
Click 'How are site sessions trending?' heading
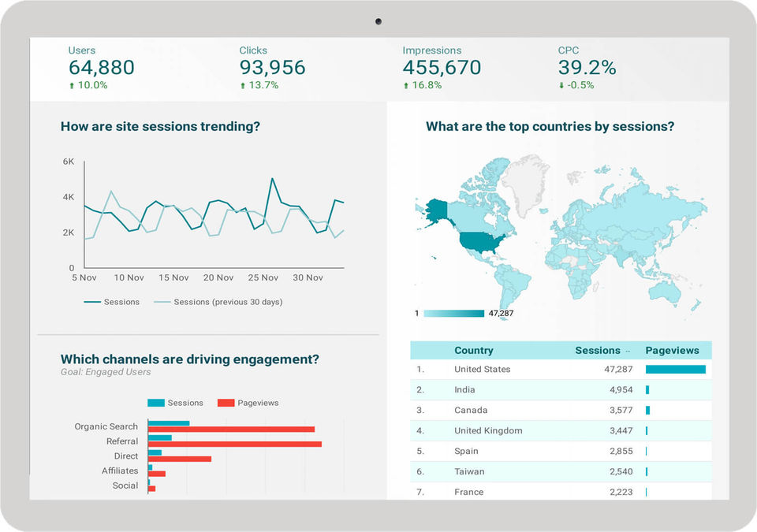pyautogui.click(x=160, y=126)
